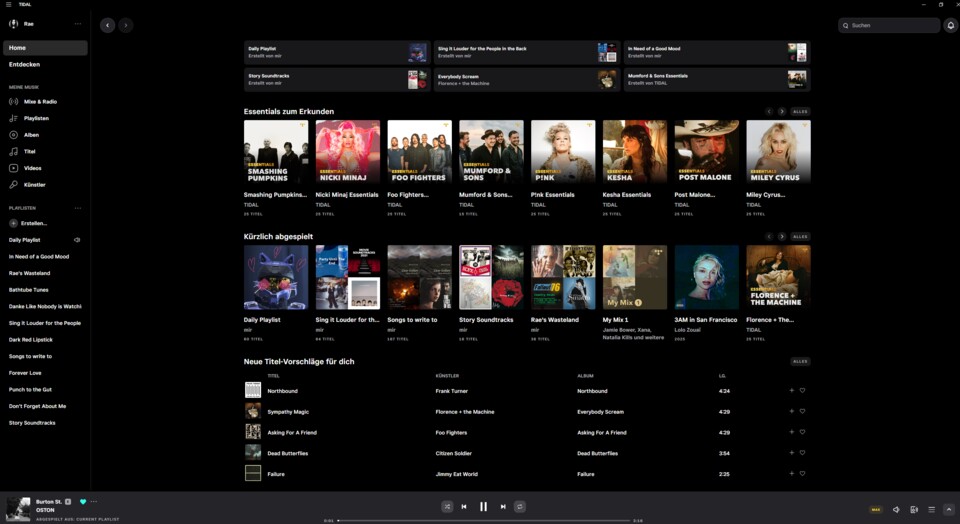Open Post Malone Essentials cover
Image resolution: width=960 pixels, height=524 pixels.
(x=707, y=152)
